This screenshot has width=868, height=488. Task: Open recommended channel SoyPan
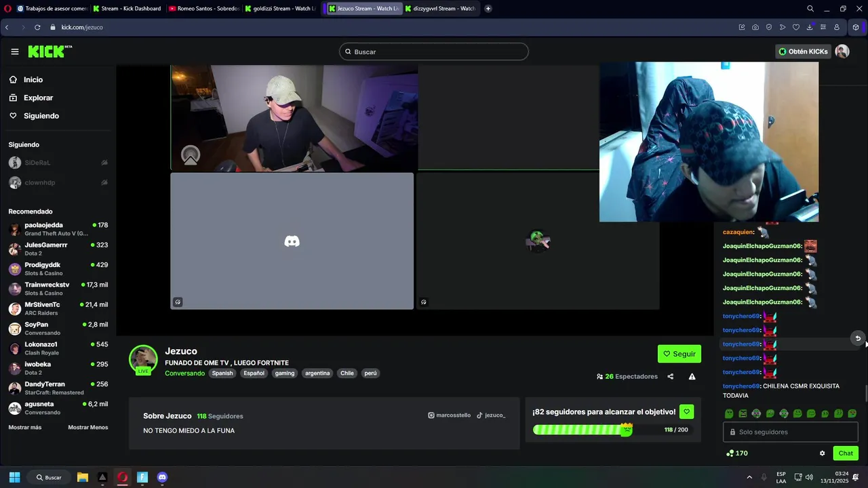pyautogui.click(x=58, y=329)
